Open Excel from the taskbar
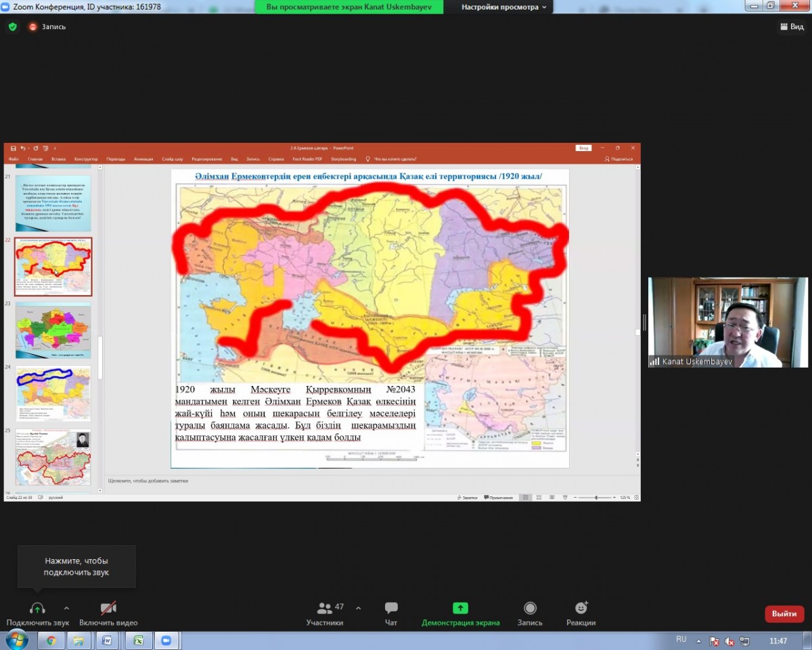The image size is (812, 650). pos(137,640)
